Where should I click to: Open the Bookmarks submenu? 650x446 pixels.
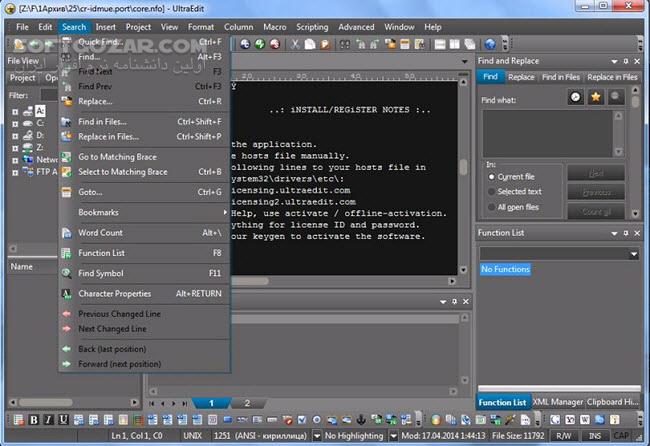pyautogui.click(x=144, y=212)
